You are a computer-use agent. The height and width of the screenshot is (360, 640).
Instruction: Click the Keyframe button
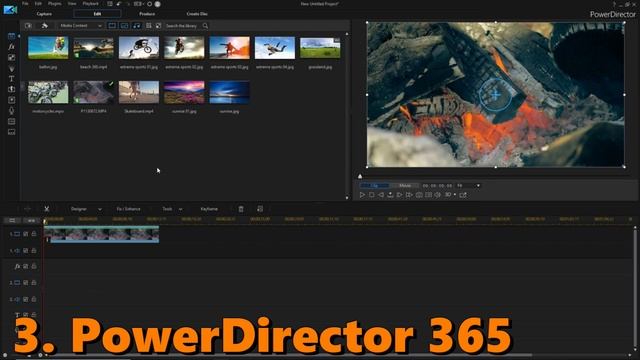(209, 209)
